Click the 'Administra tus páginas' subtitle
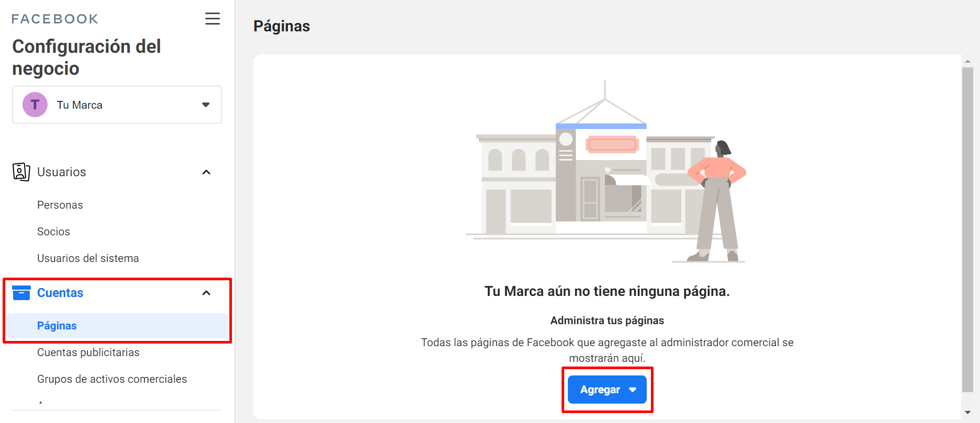Viewport: 980px width, 423px height. pos(607,321)
